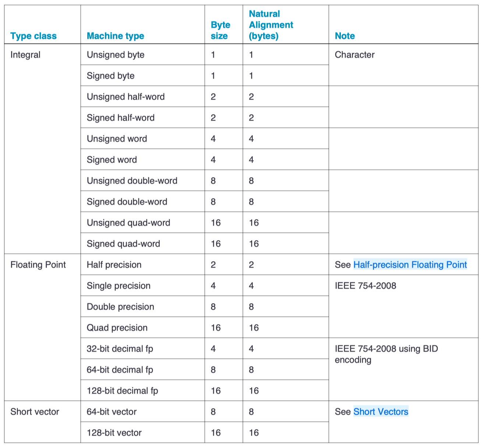Open the Short Vectors link
This screenshot has height=448, width=483.
point(381,412)
